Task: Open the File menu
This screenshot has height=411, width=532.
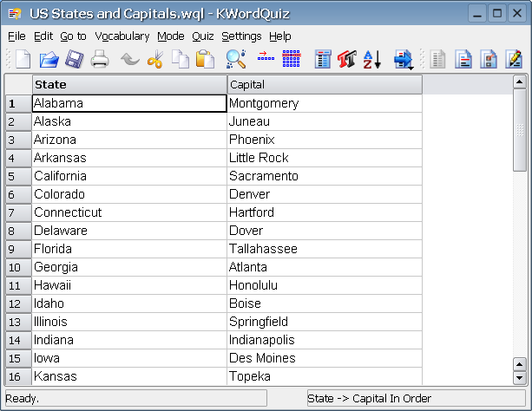Action: [x=16, y=36]
